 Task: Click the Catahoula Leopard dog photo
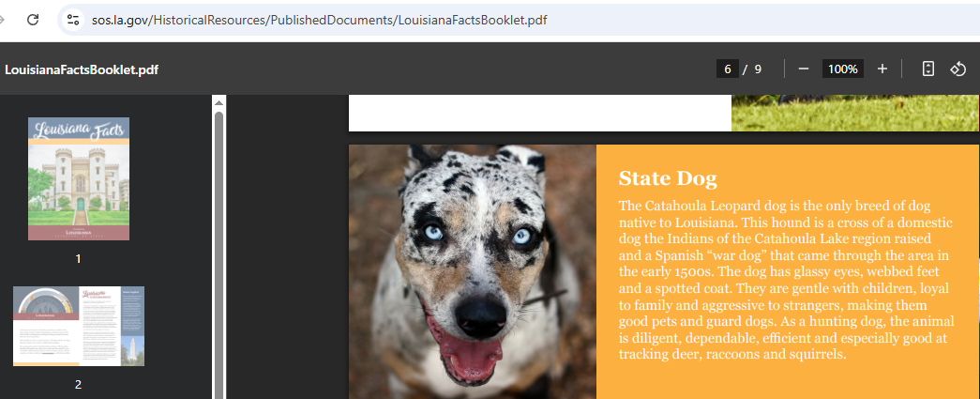473,272
